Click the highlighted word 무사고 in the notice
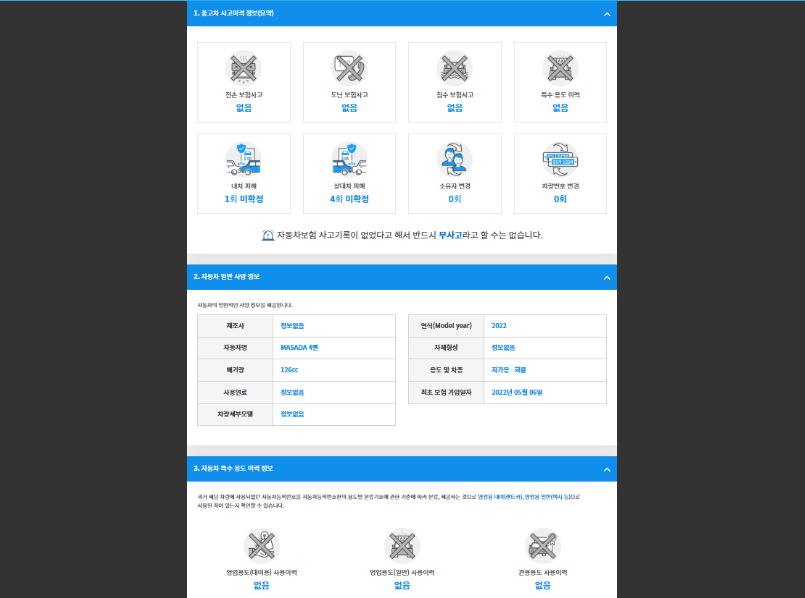Viewport: 805px width, 598px height. [450, 235]
